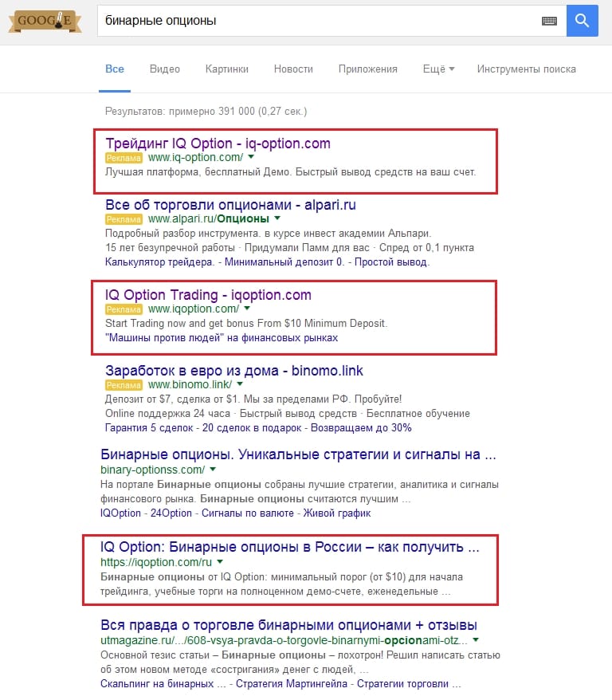The width and height of the screenshot is (612, 700).
Task: Click Простой вывод sitelink
Action: pos(390,262)
